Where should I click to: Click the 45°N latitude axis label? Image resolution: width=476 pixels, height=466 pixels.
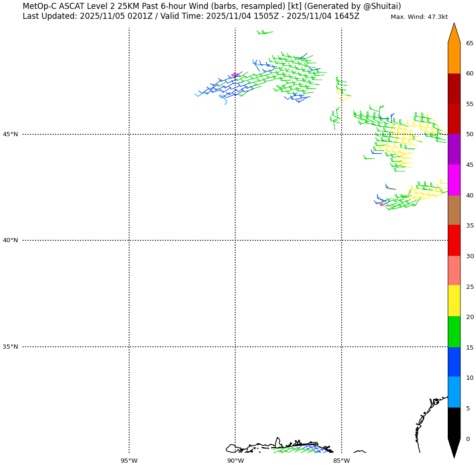pyautogui.click(x=10, y=134)
